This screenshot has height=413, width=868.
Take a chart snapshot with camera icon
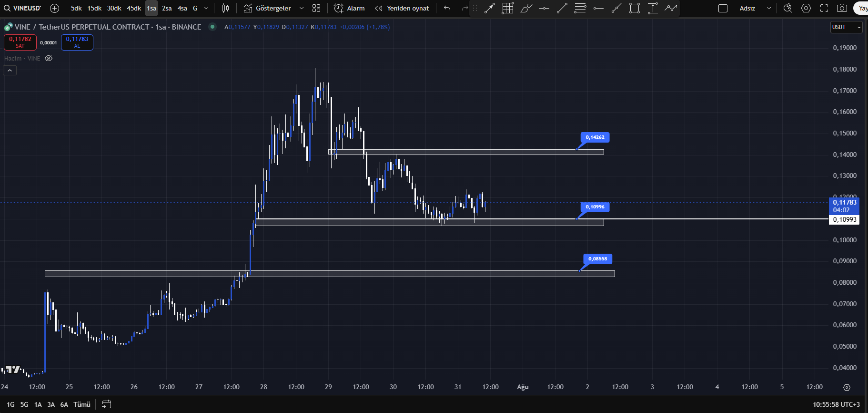842,8
